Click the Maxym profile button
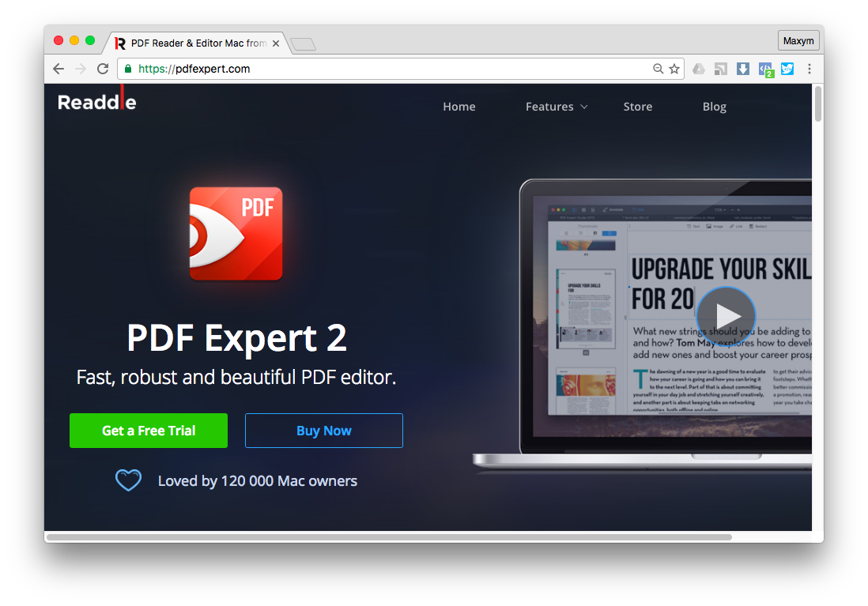868x606 pixels. pyautogui.click(x=798, y=40)
